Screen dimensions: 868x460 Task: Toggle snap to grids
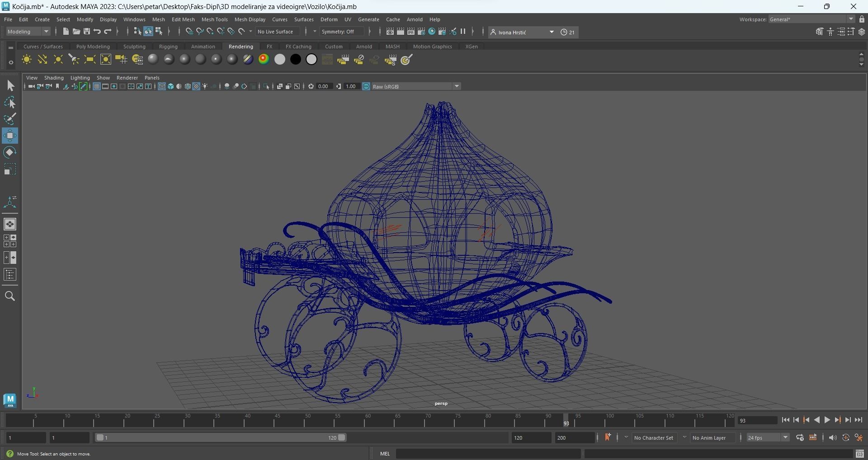(x=189, y=32)
